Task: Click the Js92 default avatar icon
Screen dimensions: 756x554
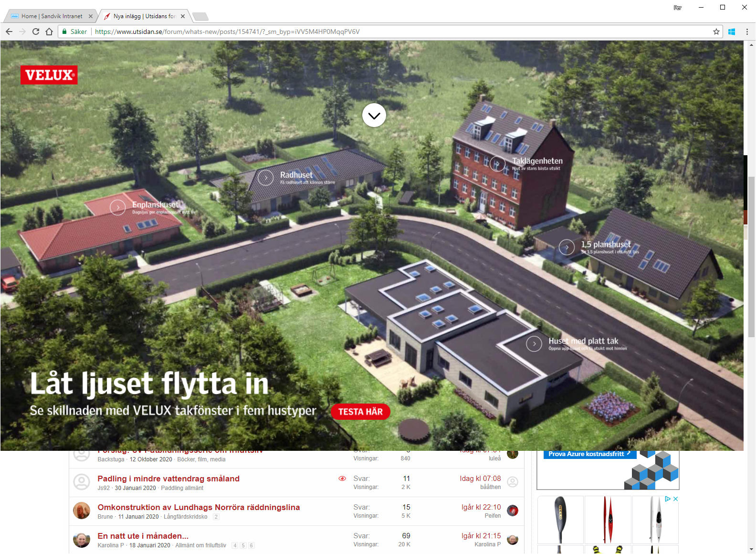Action: coord(82,482)
